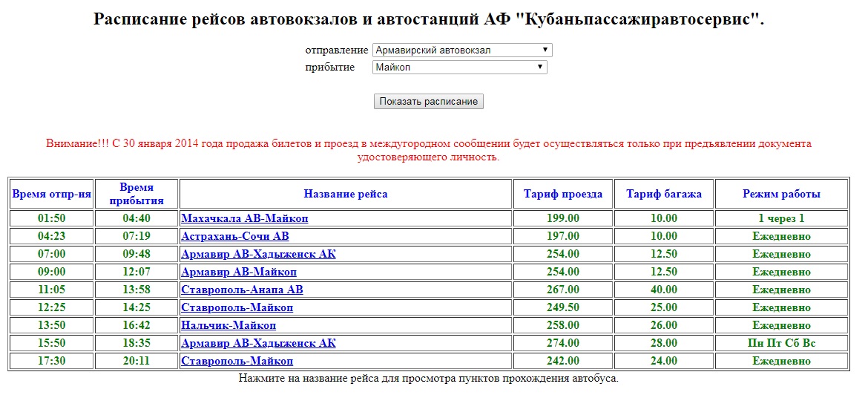Click the Тариф багажа column header
The width and height of the screenshot is (868, 395).
coord(663,195)
